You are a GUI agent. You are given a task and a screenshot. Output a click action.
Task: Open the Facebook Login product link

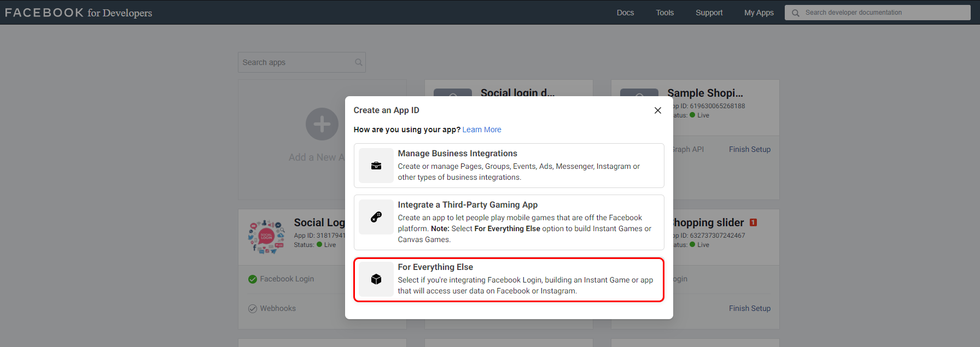(x=287, y=279)
